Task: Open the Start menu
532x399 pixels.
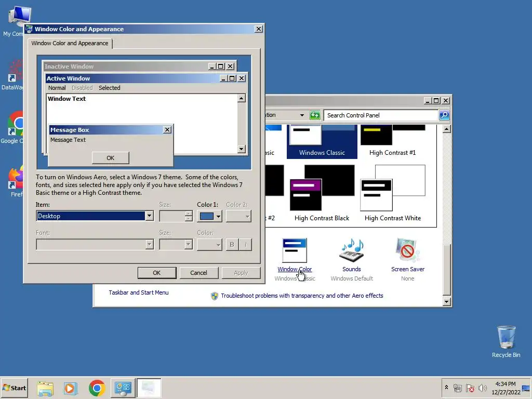Action: pos(14,388)
